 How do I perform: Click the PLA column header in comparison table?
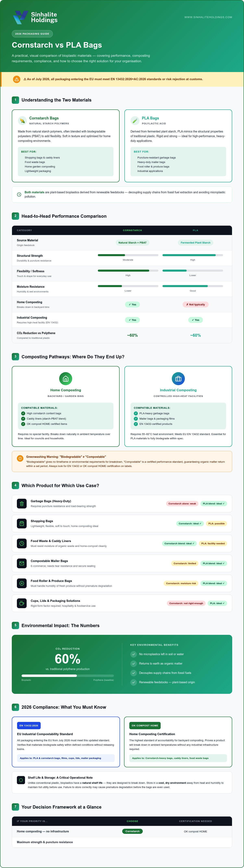pyautogui.click(x=196, y=231)
